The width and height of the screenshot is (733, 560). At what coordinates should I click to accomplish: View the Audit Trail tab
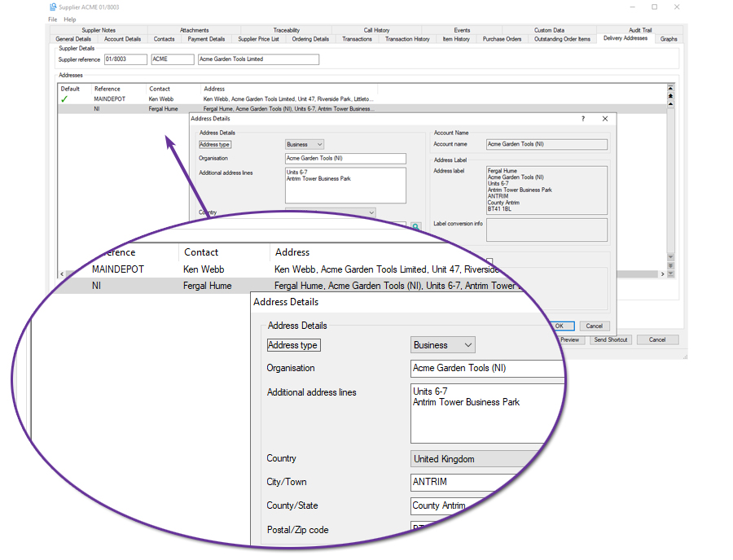(640, 30)
